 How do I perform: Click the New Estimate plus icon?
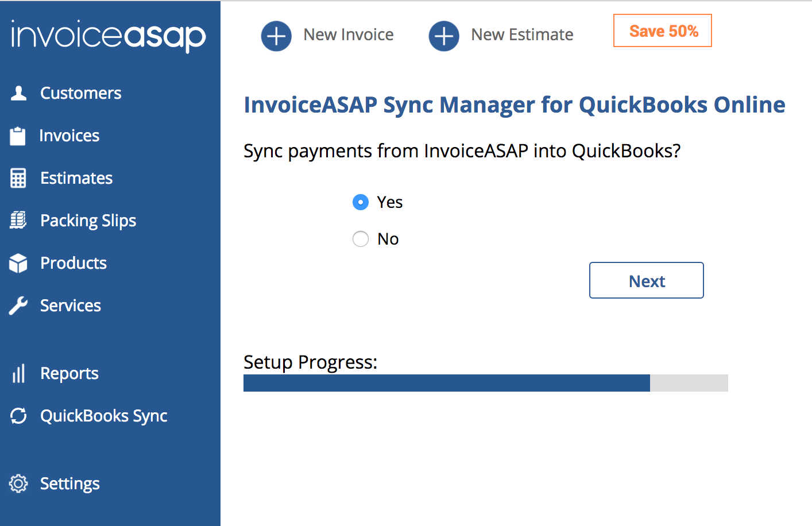[x=444, y=36]
